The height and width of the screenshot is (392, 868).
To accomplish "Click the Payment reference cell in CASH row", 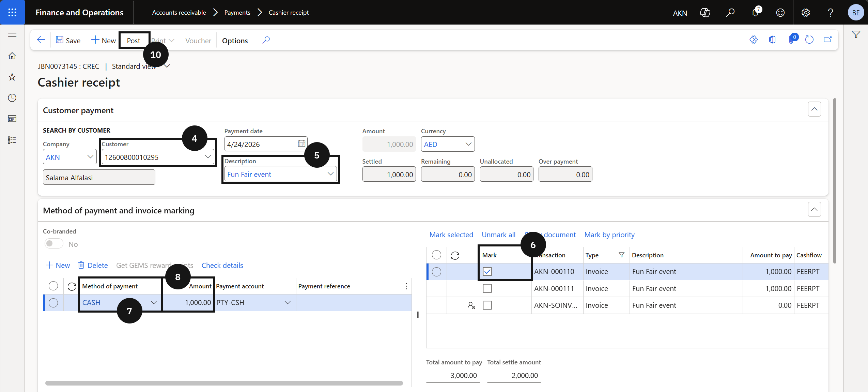I will pos(354,303).
